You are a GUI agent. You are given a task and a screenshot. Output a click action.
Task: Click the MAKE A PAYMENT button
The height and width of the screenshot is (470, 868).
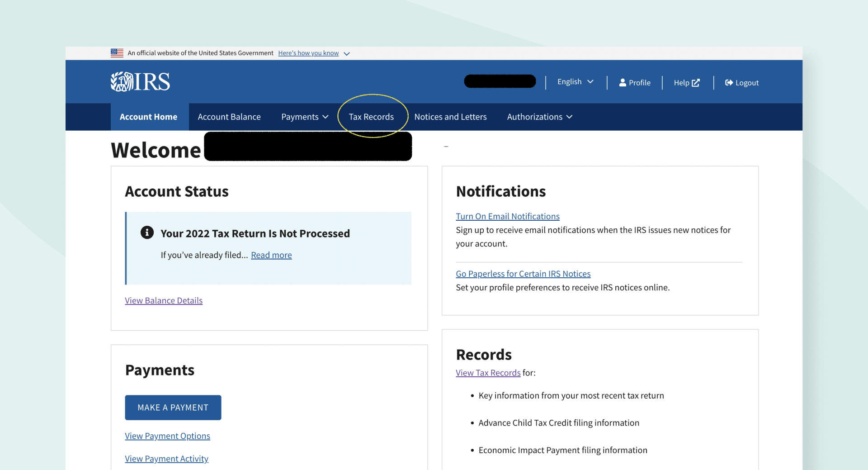pos(173,407)
